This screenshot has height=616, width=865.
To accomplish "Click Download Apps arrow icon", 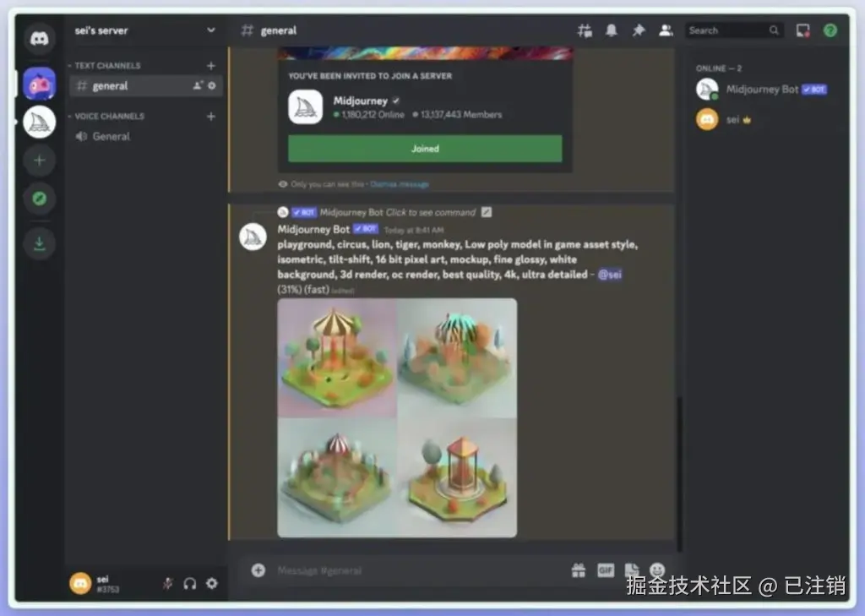I will (x=39, y=243).
